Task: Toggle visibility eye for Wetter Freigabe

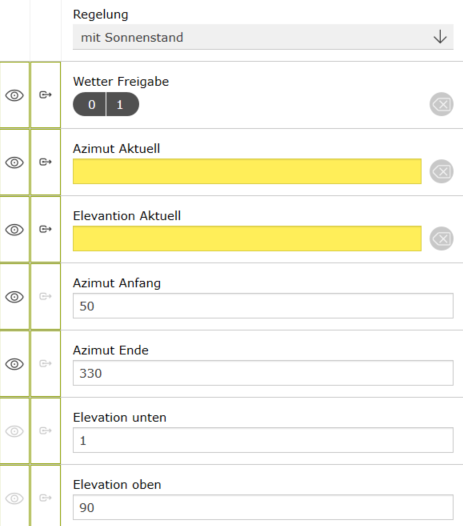Action: 14,95
